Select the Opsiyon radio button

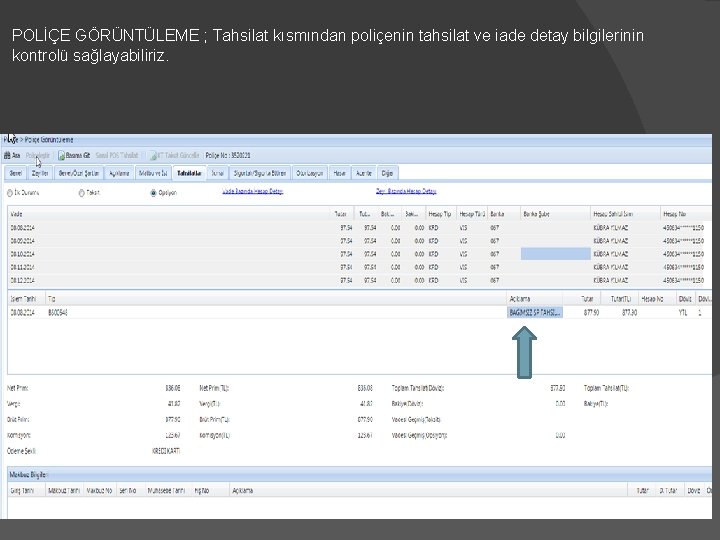pyautogui.click(x=153, y=193)
